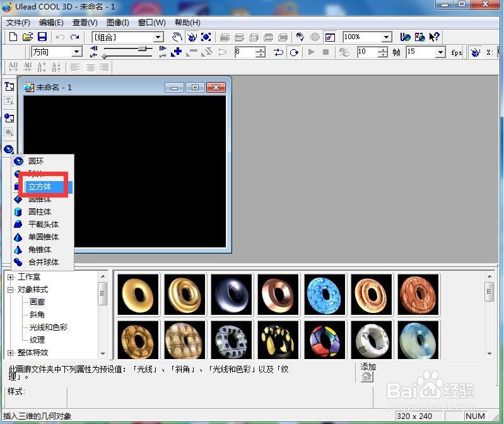Stop the animation playback
504x424 pixels.
tap(325, 52)
